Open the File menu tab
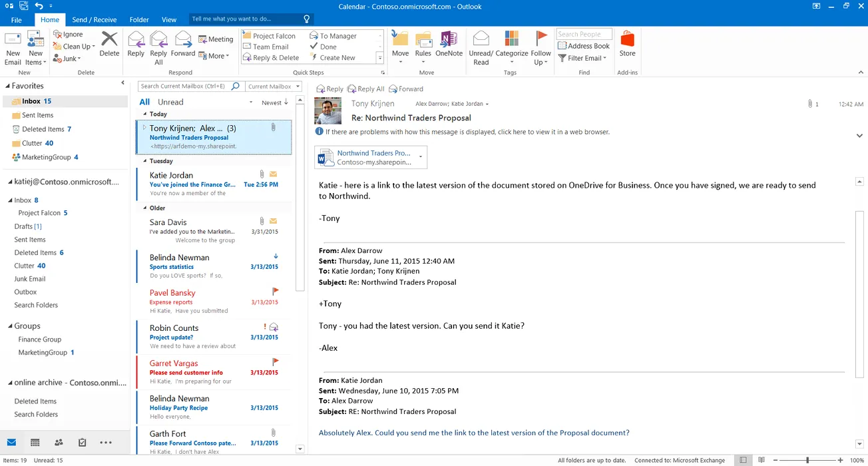 (x=17, y=20)
